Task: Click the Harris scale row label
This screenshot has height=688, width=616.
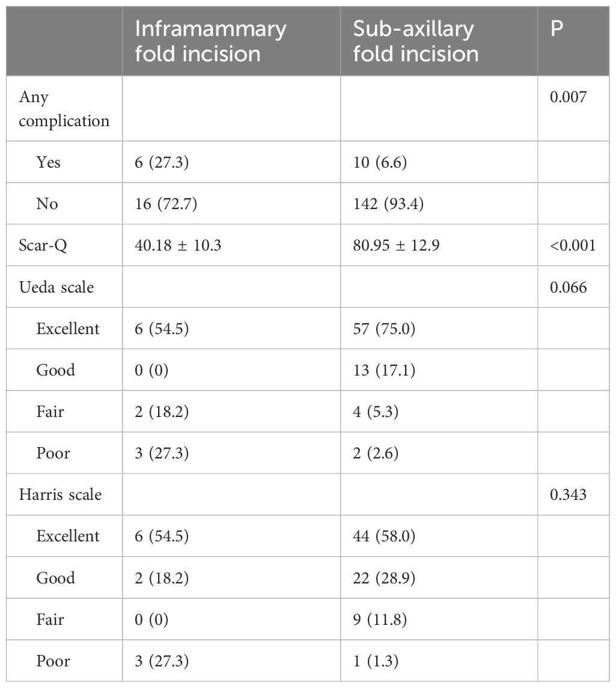Action: click(60, 495)
